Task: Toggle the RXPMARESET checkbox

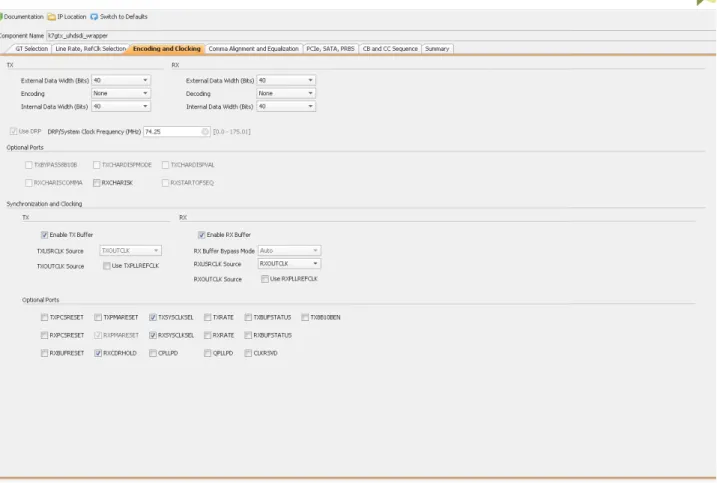Action: point(98,336)
